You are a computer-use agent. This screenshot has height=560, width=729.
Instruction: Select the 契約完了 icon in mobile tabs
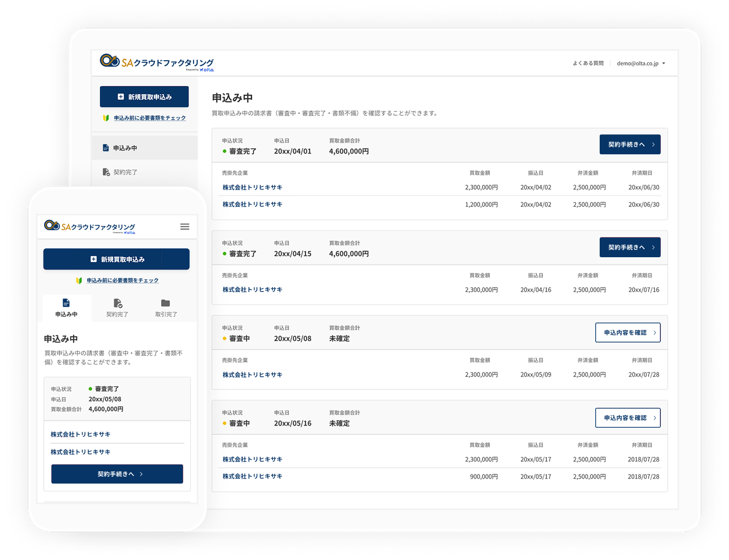[118, 303]
